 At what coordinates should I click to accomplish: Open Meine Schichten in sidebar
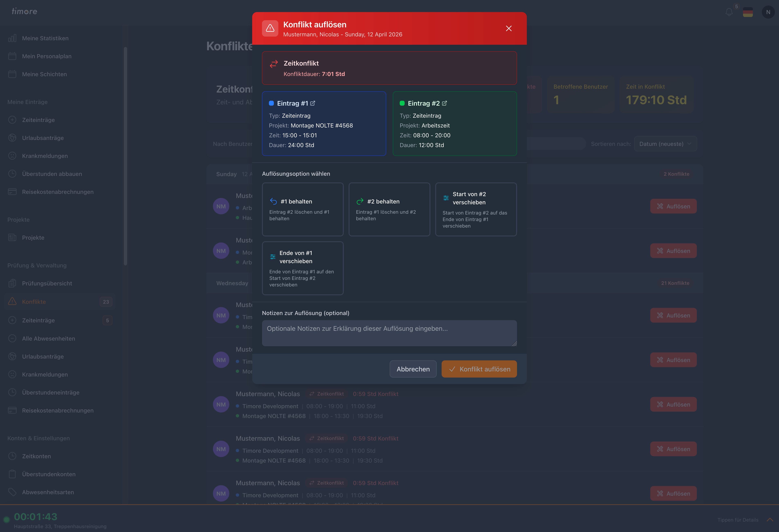click(44, 74)
